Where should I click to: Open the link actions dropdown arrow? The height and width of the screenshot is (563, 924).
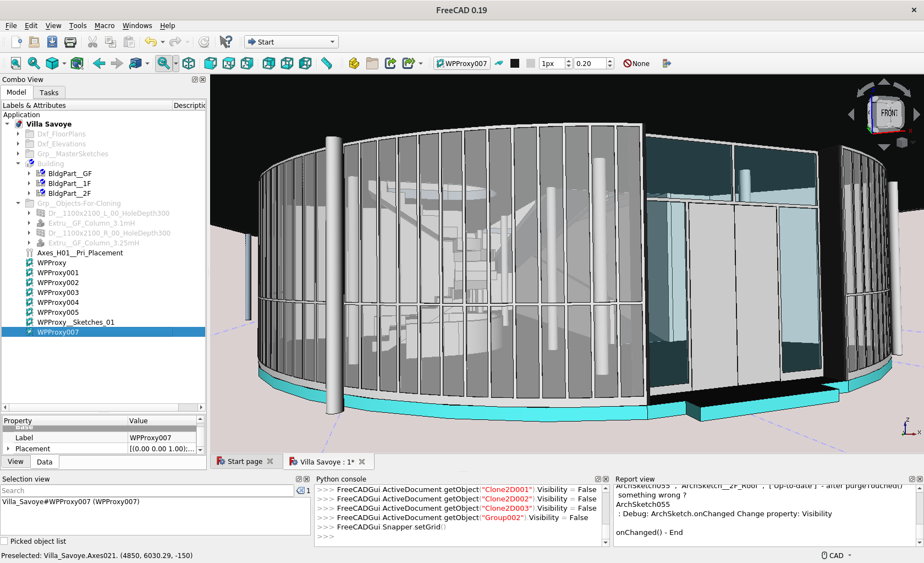421,63
